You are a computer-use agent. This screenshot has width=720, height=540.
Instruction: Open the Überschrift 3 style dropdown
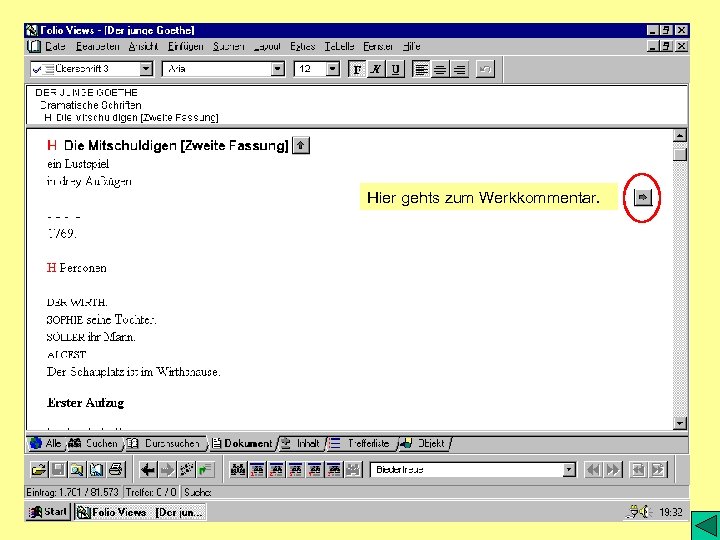click(146, 69)
